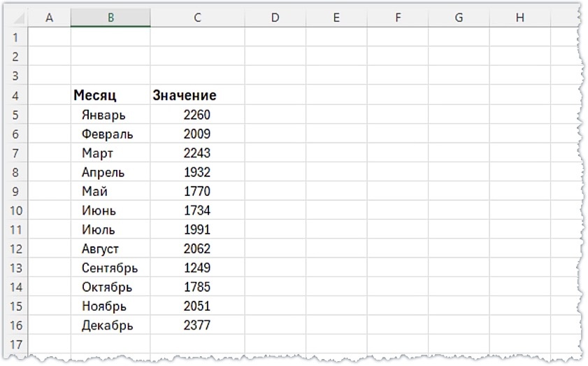The image size is (588, 366).
Task: Select row 7 header
Action: click(15, 153)
